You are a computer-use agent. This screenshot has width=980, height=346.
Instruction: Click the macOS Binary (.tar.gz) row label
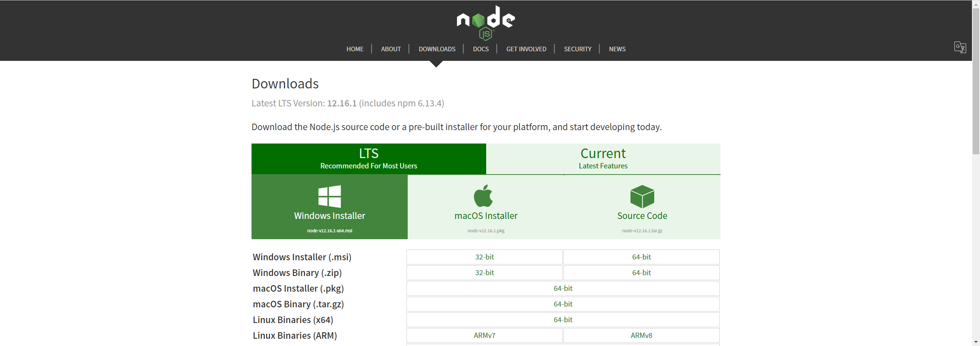pos(298,304)
